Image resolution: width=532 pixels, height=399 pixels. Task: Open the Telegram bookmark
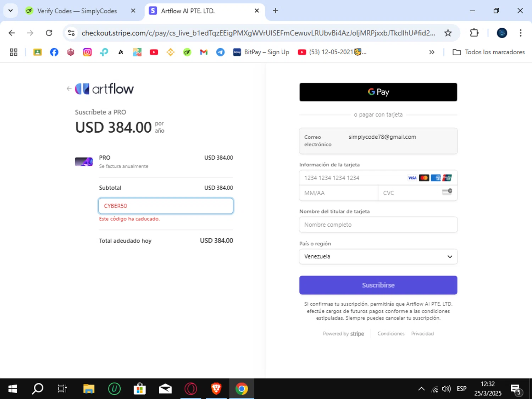coord(220,52)
